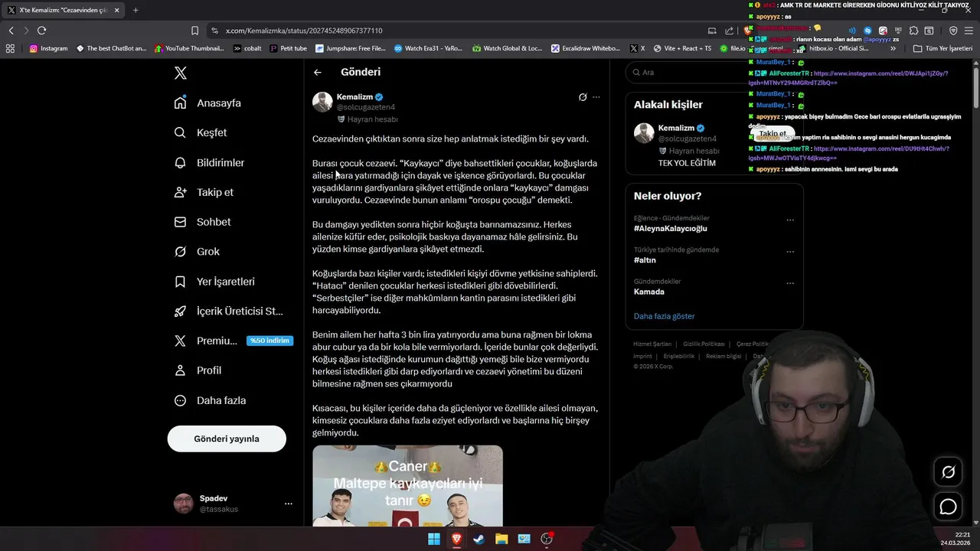Click Daha fazla göster under trends
980x551 pixels.
tap(664, 316)
